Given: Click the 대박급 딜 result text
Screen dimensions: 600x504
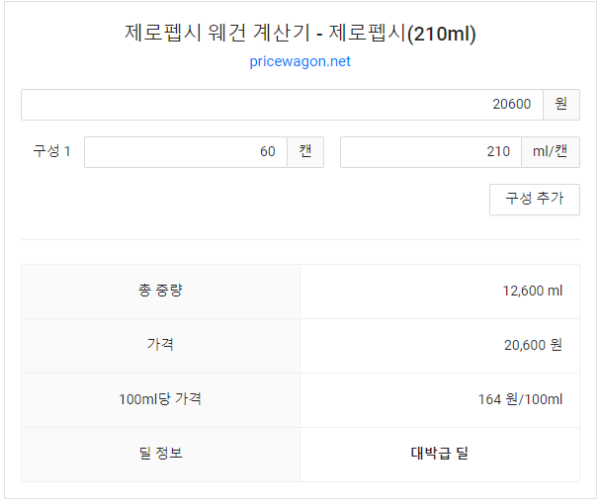Looking at the screenshot, I should [x=439, y=453].
